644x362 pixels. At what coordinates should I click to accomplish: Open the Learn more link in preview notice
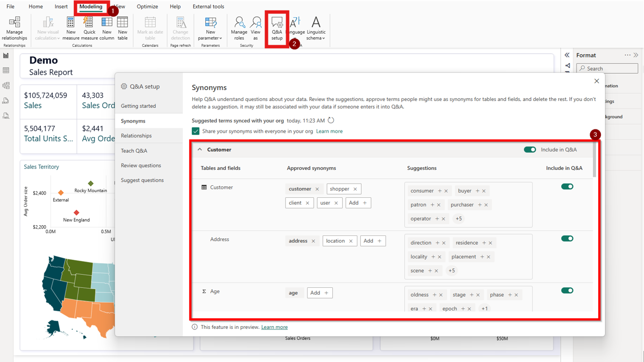pos(274,327)
